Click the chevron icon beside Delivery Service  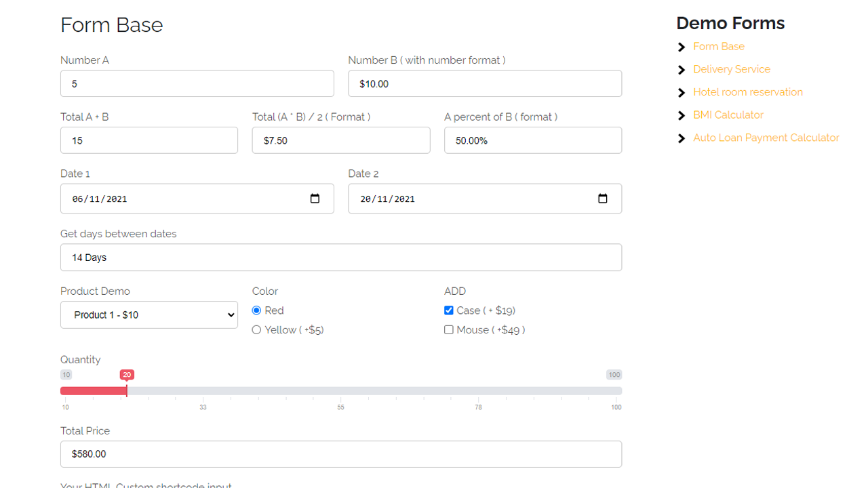pos(682,70)
